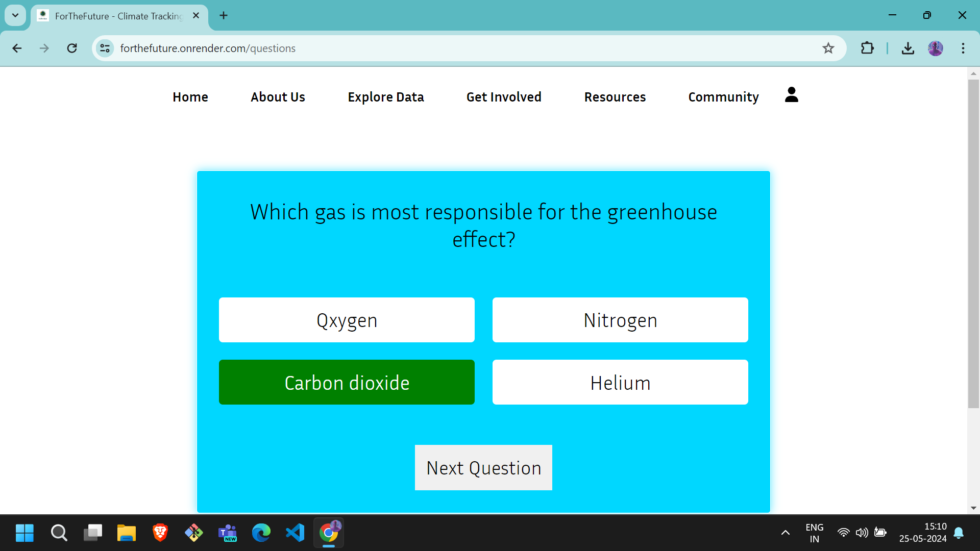Open the tab search dropdown arrow
The image size is (980, 551).
[15, 15]
